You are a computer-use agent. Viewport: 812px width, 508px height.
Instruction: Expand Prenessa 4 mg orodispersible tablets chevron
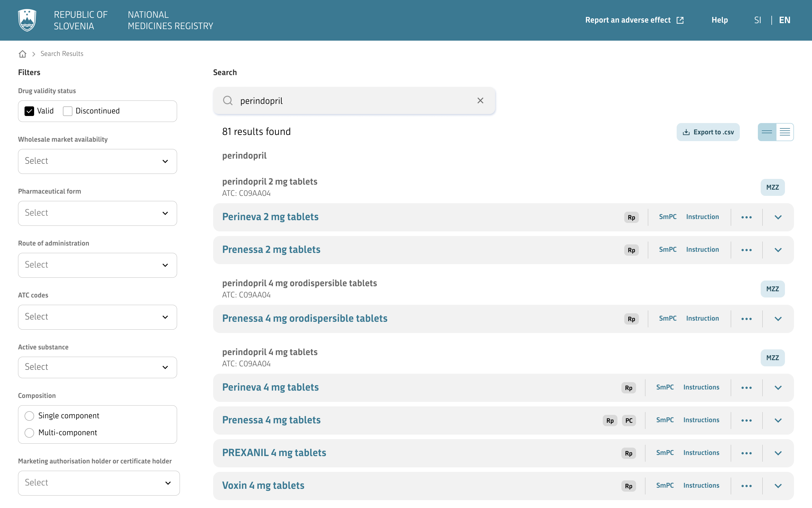[778, 319]
